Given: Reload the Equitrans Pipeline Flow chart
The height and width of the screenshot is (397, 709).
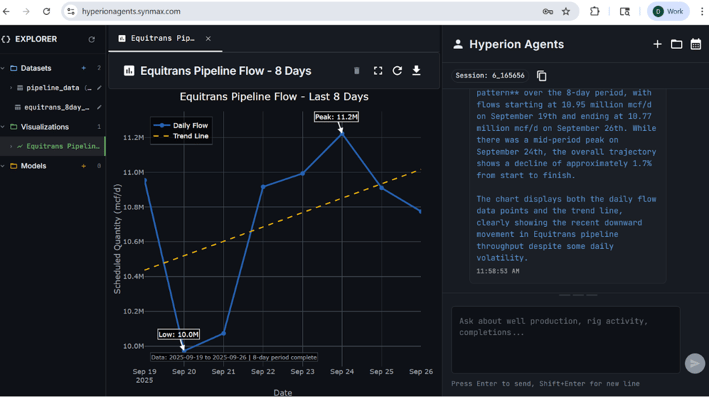Looking at the screenshot, I should 397,71.
